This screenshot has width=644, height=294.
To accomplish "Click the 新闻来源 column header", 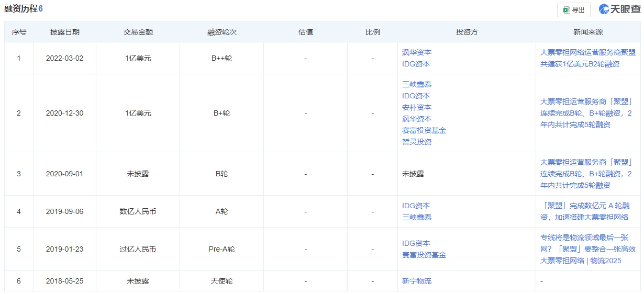I will pyautogui.click(x=588, y=32).
